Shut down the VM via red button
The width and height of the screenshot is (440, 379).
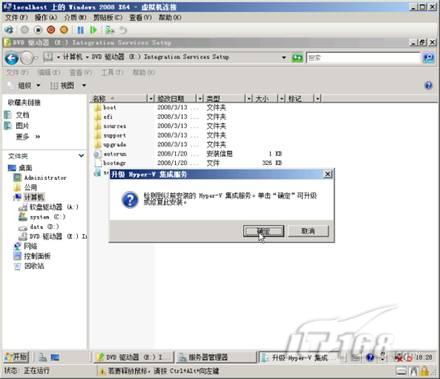point(51,30)
